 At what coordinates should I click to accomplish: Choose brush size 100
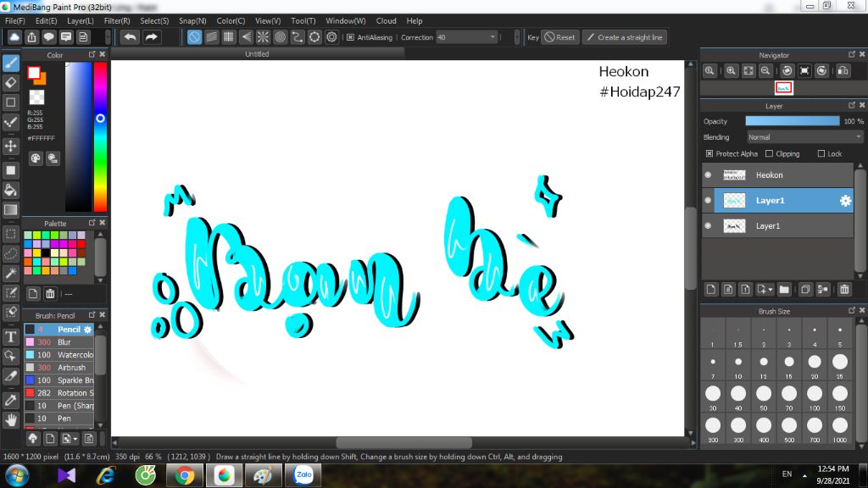(815, 396)
